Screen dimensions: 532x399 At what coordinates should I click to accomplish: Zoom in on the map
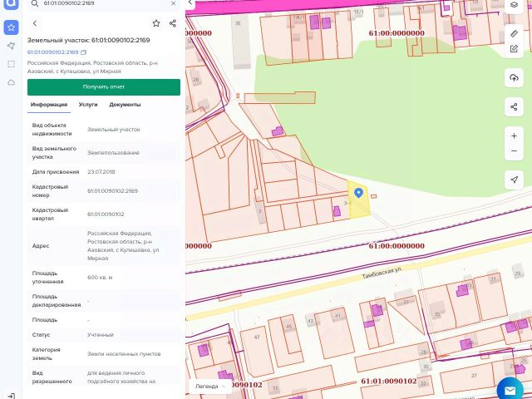pyautogui.click(x=514, y=135)
